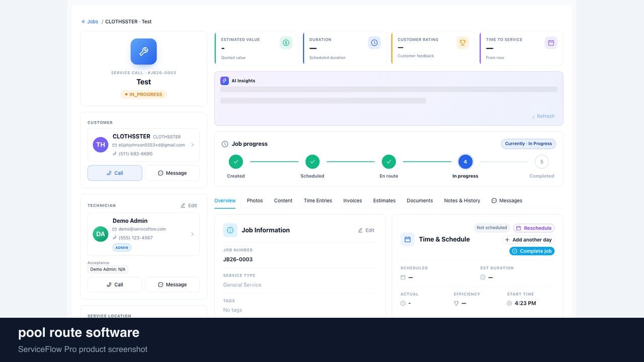Select the Scheduled step checkmark

(x=312, y=161)
